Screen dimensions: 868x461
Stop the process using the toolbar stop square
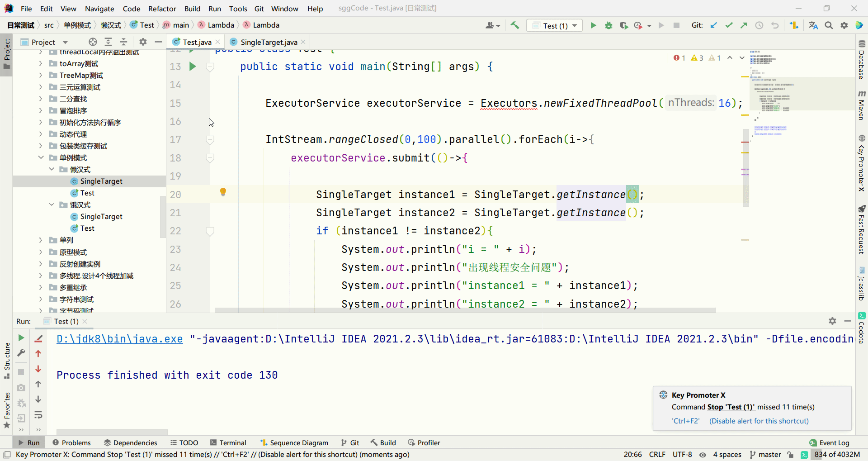pyautogui.click(x=676, y=25)
